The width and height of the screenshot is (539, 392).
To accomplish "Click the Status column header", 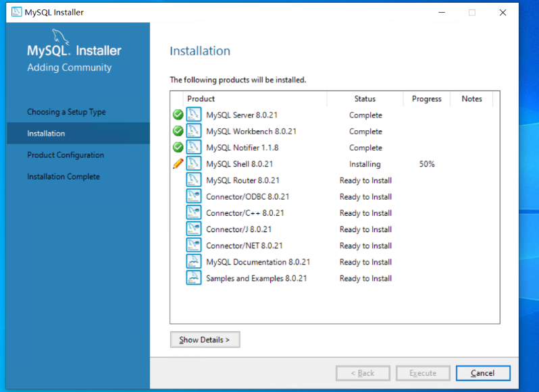I will click(x=365, y=99).
